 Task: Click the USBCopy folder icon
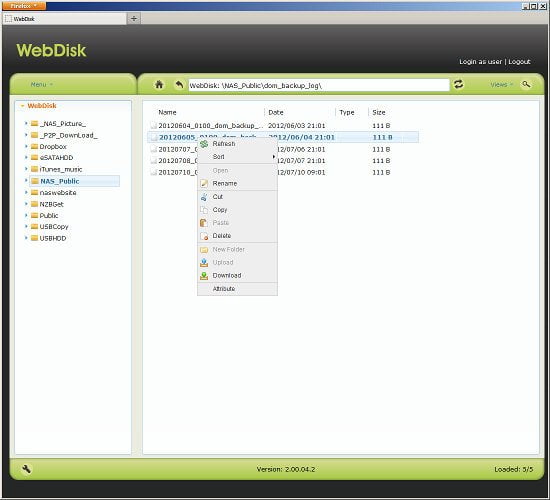tap(34, 227)
